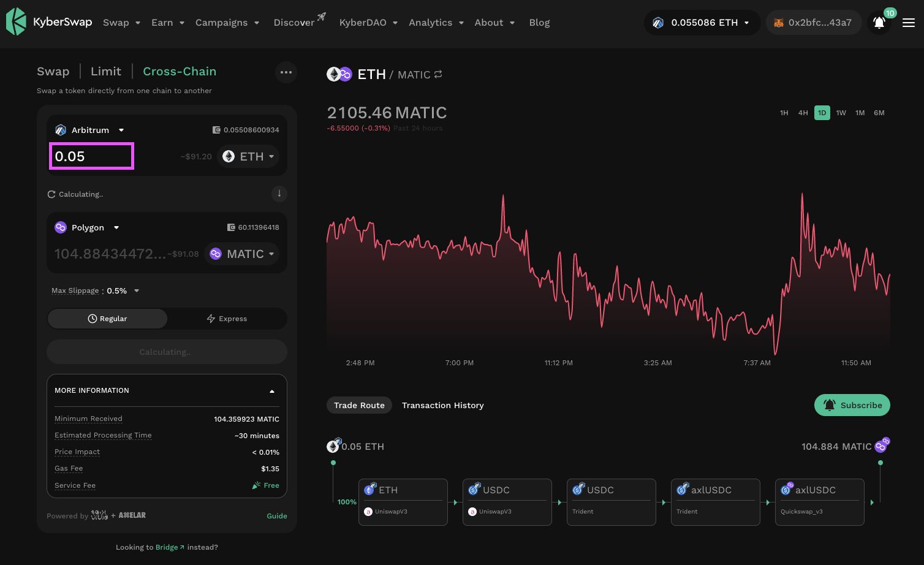
Task: Collapse the More Information panel
Action: point(272,391)
